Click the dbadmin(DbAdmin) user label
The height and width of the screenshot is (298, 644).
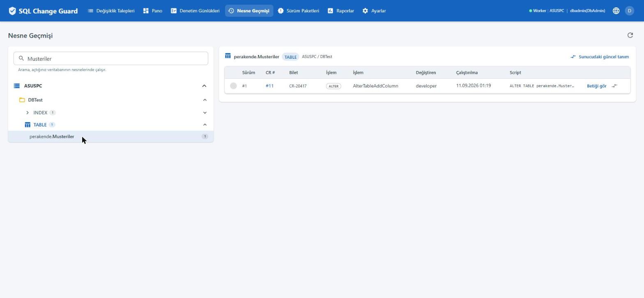(x=587, y=11)
